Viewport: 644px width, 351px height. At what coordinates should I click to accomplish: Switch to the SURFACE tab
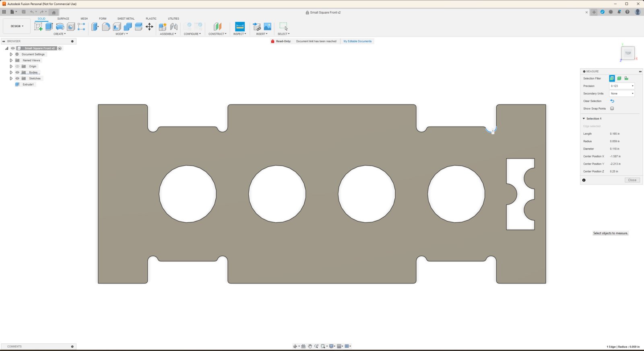(63, 18)
